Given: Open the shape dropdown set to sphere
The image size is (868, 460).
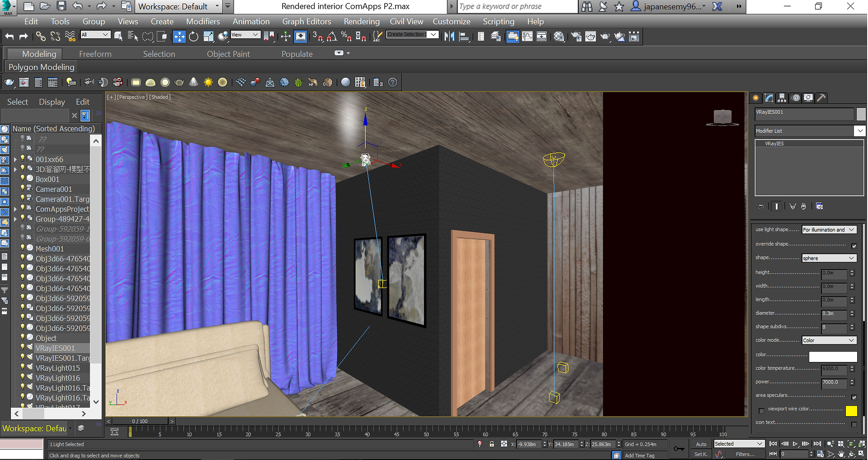Looking at the screenshot, I should 829,258.
